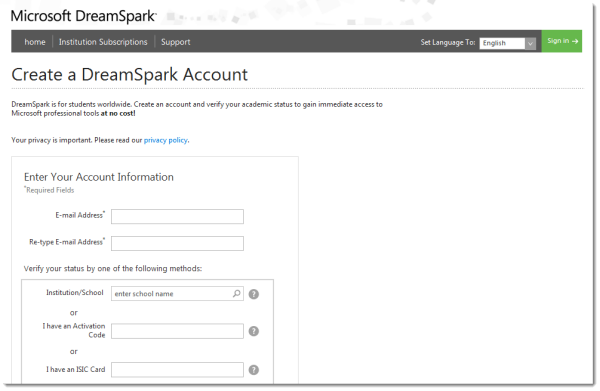Click the Required Fields note
The image size is (600, 391).
pyautogui.click(x=49, y=190)
